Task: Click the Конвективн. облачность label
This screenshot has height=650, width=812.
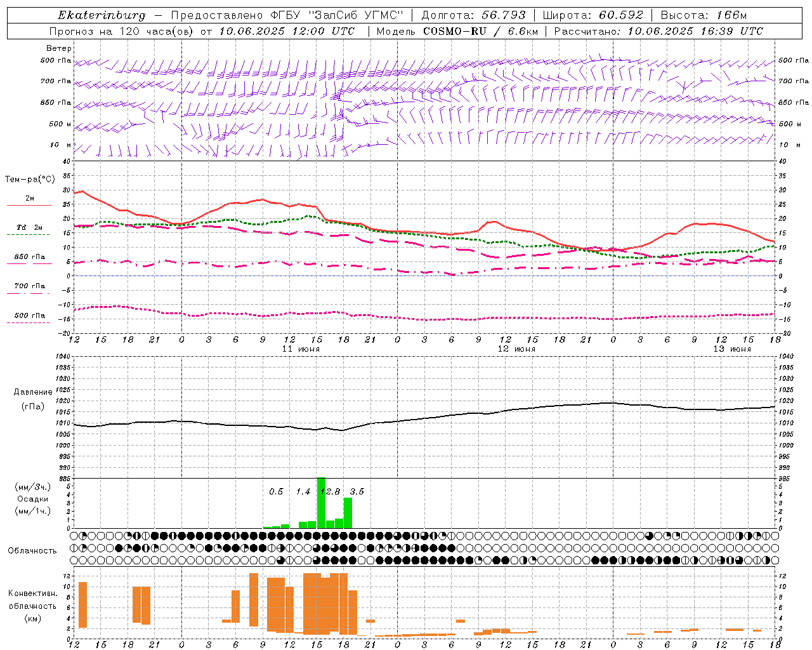Action: point(32,600)
